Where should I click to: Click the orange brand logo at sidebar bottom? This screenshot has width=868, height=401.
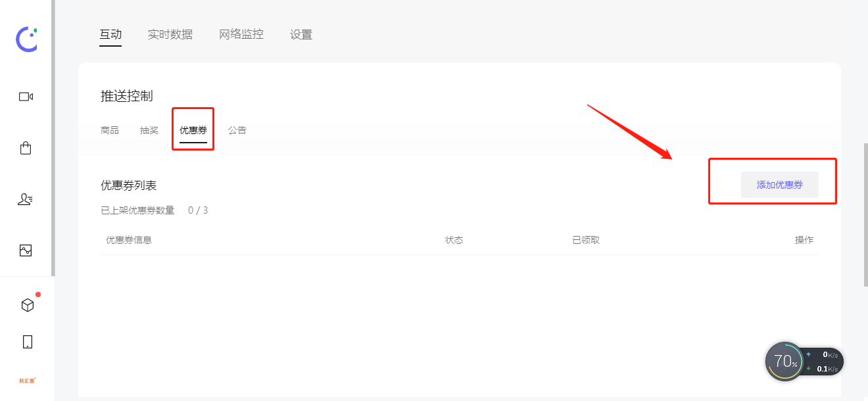click(27, 381)
